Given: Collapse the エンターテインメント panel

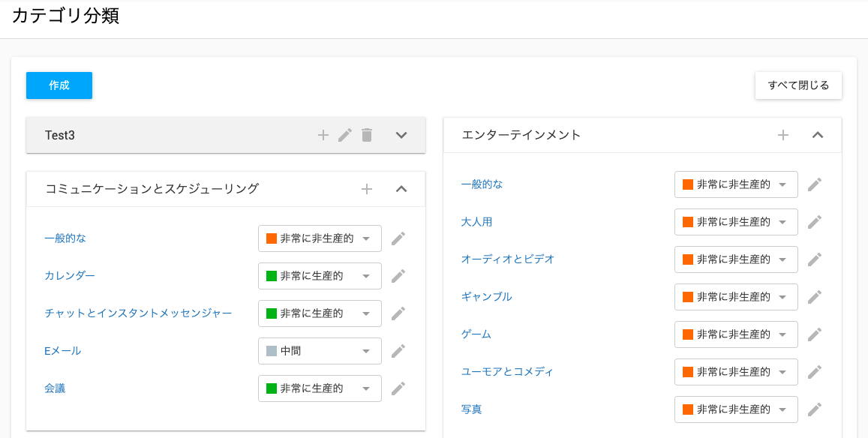Looking at the screenshot, I should tap(818, 135).
